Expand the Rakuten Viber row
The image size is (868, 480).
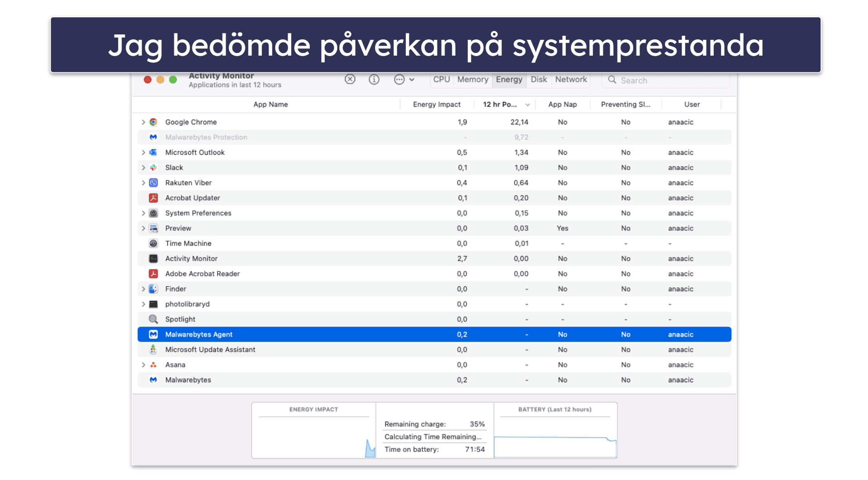[143, 183]
